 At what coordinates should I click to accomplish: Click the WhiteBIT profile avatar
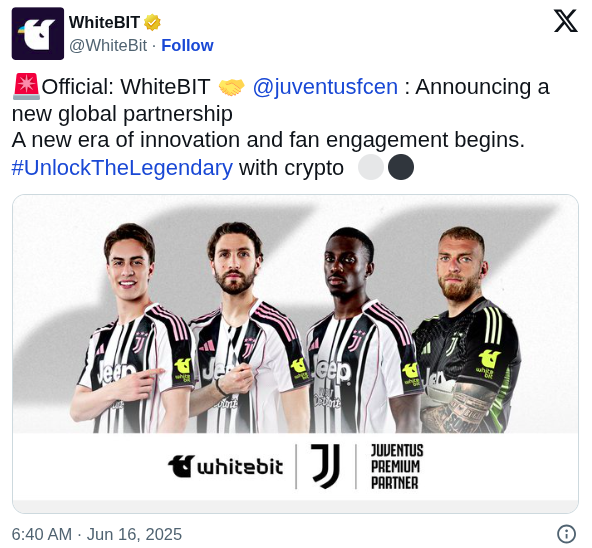(38, 34)
